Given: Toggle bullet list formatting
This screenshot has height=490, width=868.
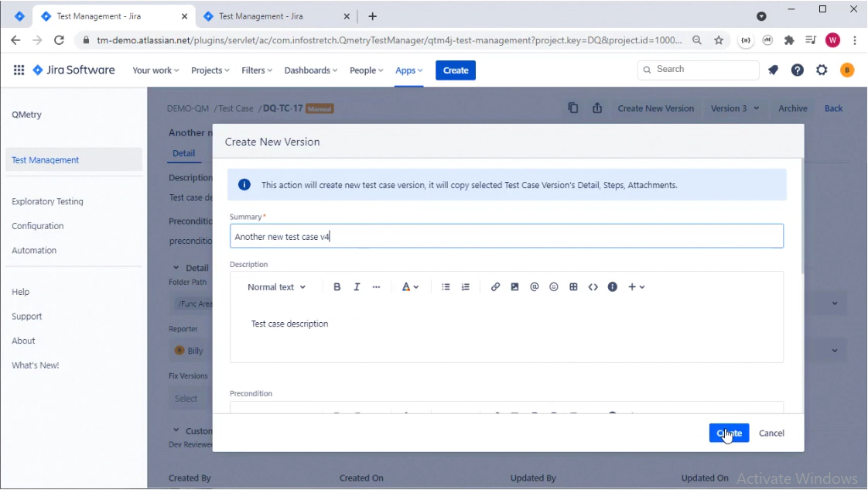Looking at the screenshot, I should pos(446,286).
